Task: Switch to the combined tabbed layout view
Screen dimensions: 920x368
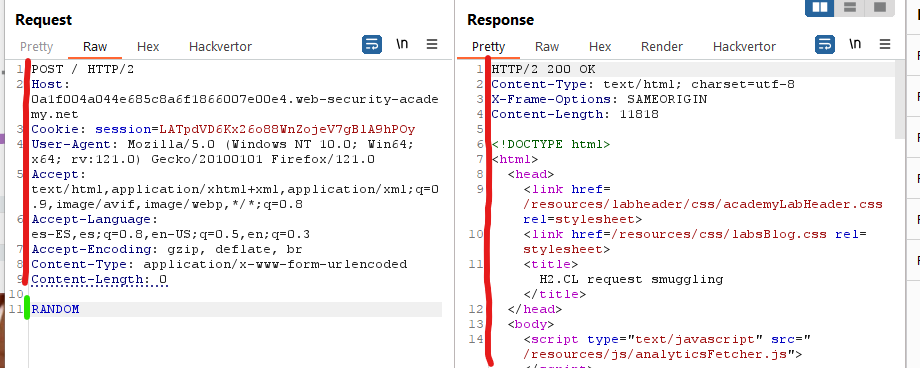Action: (x=879, y=7)
